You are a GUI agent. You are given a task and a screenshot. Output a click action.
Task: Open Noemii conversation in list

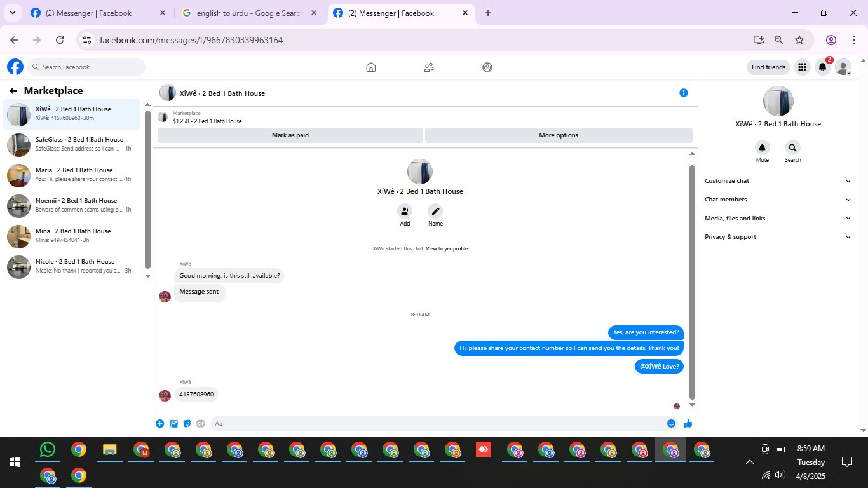coord(72,206)
